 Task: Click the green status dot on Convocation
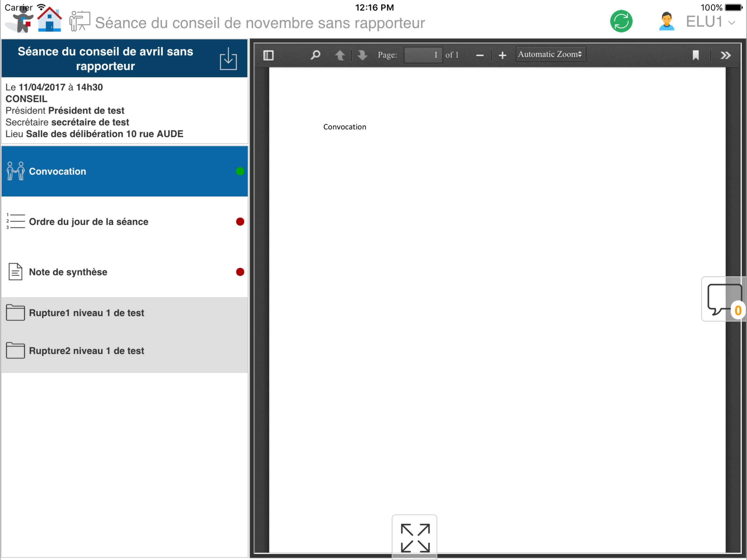tap(240, 171)
